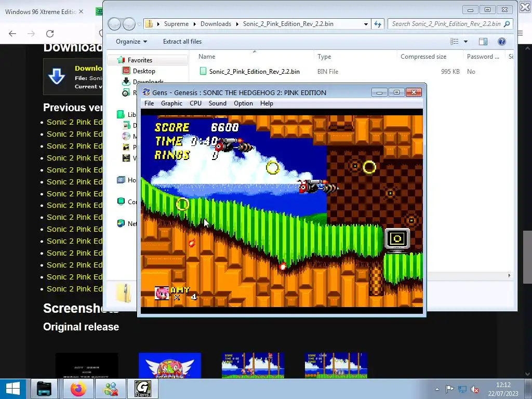This screenshot has width=532, height=399.
Task: Click the browser reload button
Action: (x=50, y=34)
